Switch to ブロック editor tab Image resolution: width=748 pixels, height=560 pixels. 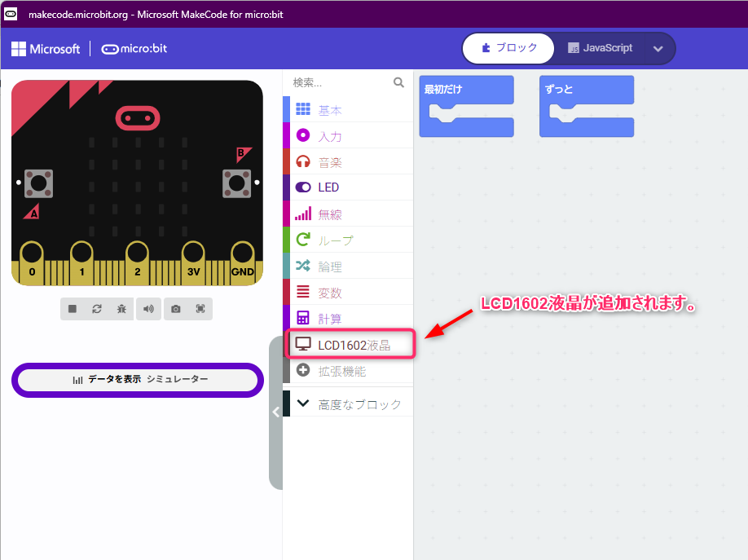click(x=508, y=48)
